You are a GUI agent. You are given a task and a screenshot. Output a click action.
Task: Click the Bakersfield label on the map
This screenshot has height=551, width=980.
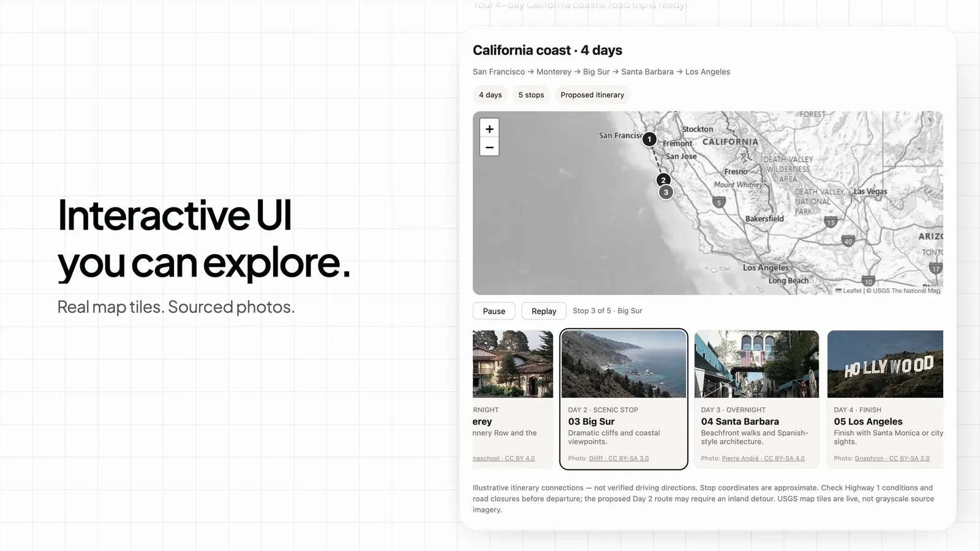(x=764, y=219)
